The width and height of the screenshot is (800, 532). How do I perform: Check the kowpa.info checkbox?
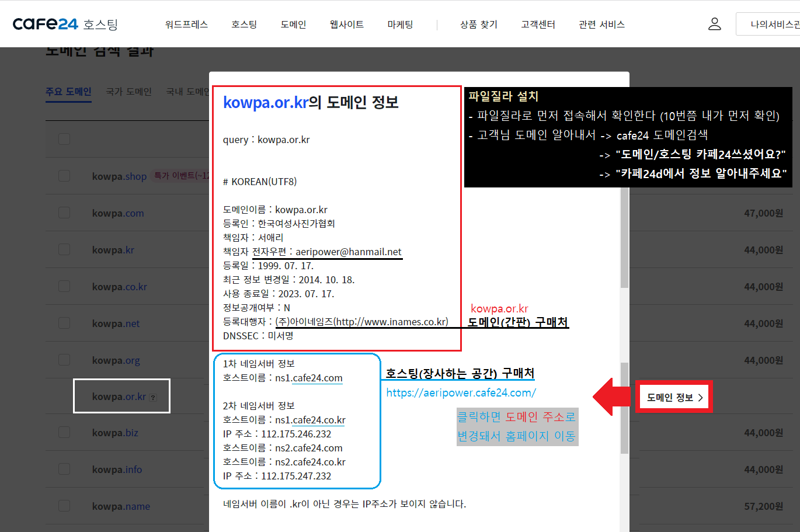(64, 469)
